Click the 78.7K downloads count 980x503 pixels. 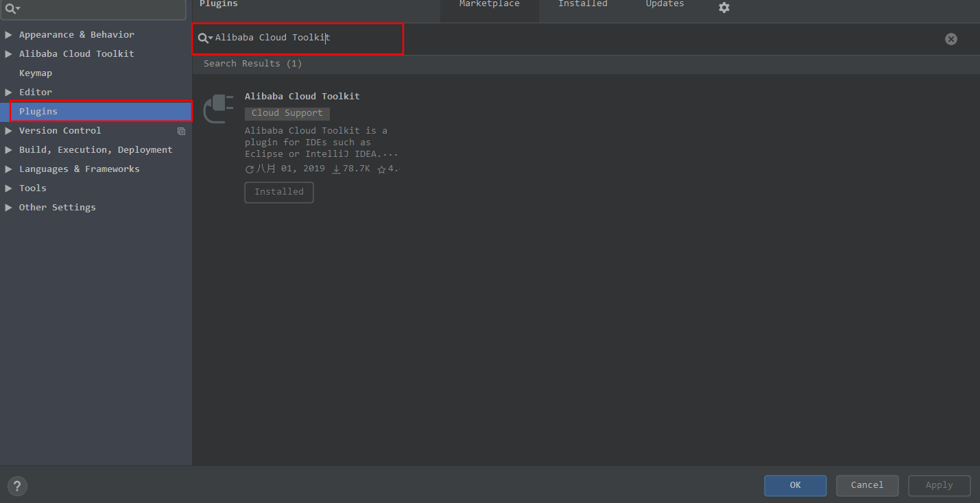pos(357,169)
